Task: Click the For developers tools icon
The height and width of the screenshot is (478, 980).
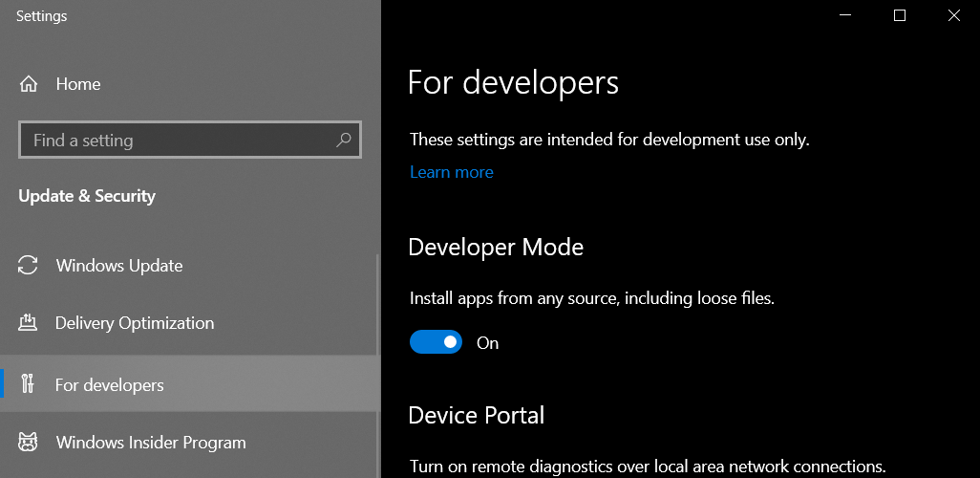Action: coord(28,384)
